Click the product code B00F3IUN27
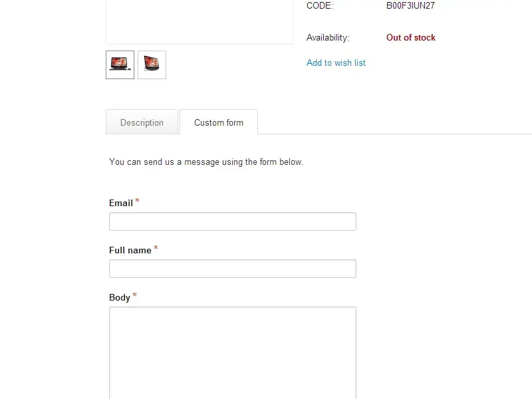Image resolution: width=532 pixels, height=399 pixels. [410, 6]
